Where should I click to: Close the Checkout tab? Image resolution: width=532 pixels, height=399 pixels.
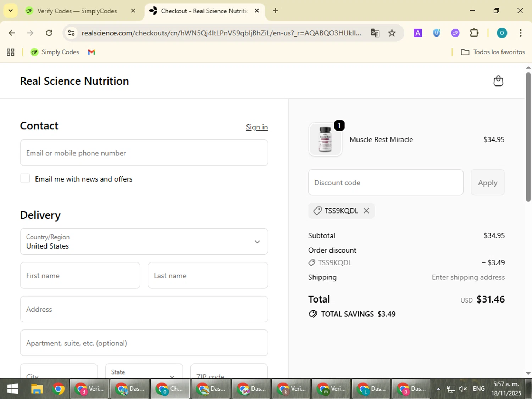(x=257, y=11)
